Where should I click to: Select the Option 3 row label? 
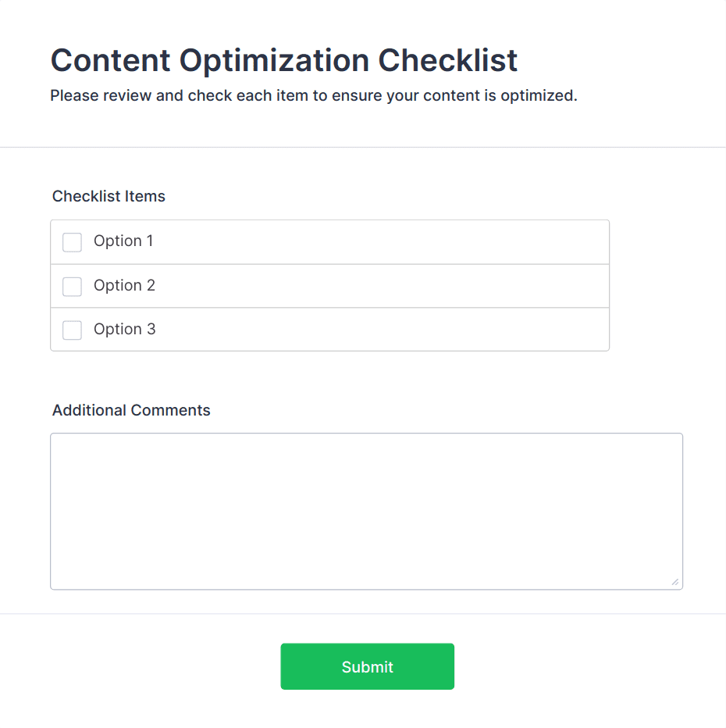(x=124, y=329)
